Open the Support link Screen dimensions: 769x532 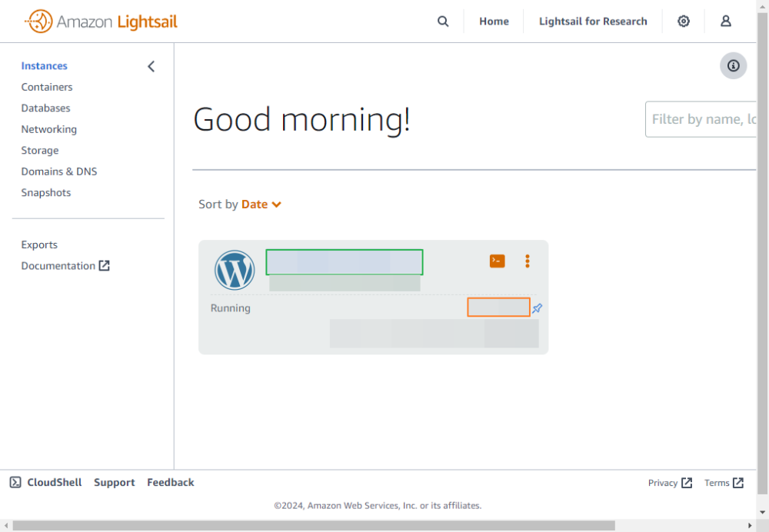pos(115,483)
